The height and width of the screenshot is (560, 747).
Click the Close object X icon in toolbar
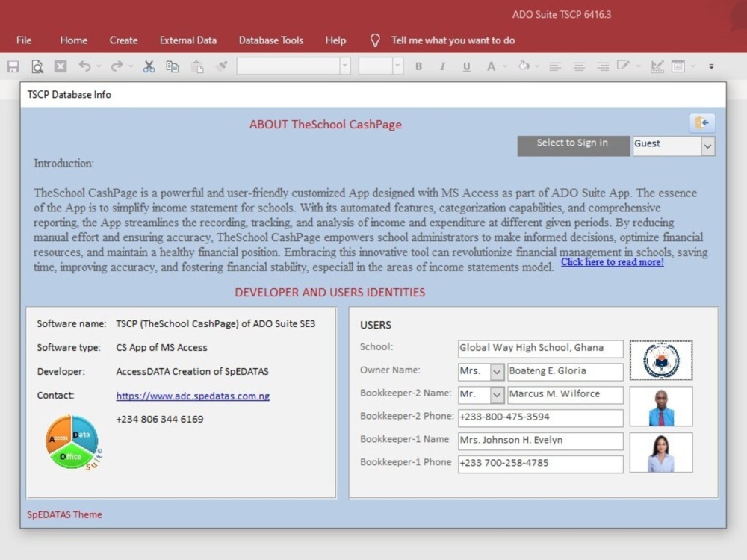click(x=61, y=66)
